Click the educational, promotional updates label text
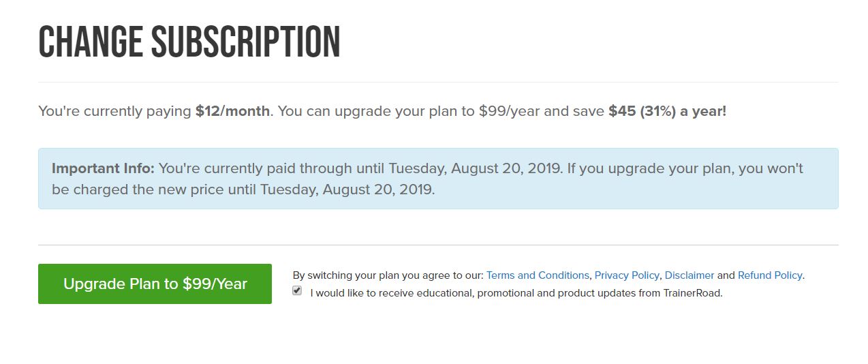 click(477, 293)
